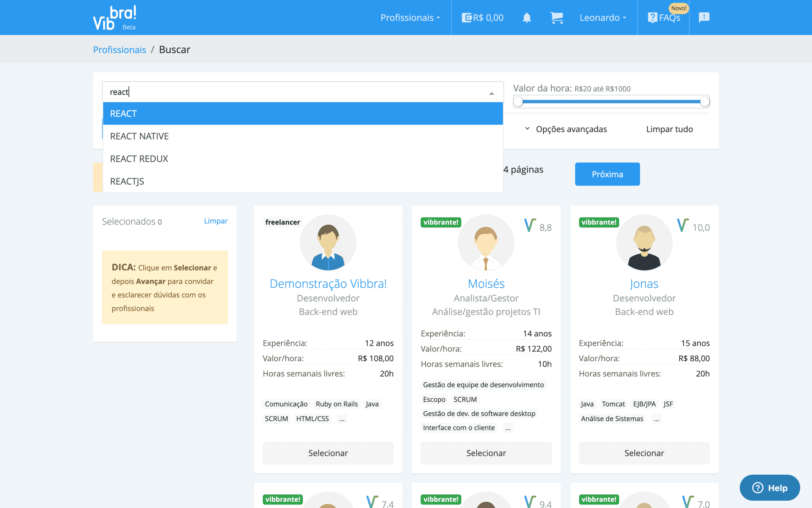
Task: Open Profissionais dropdown in navbar
Action: [x=410, y=17]
